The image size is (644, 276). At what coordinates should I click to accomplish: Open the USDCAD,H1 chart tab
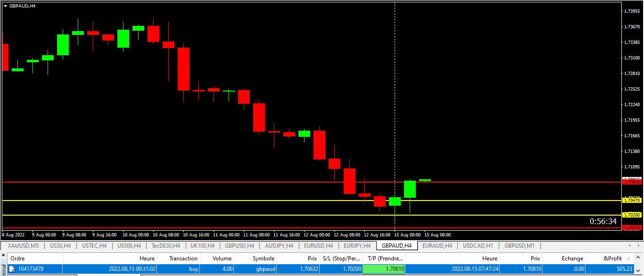[x=478, y=246]
